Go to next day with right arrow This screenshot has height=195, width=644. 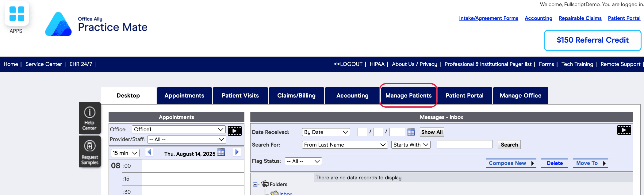point(237,152)
